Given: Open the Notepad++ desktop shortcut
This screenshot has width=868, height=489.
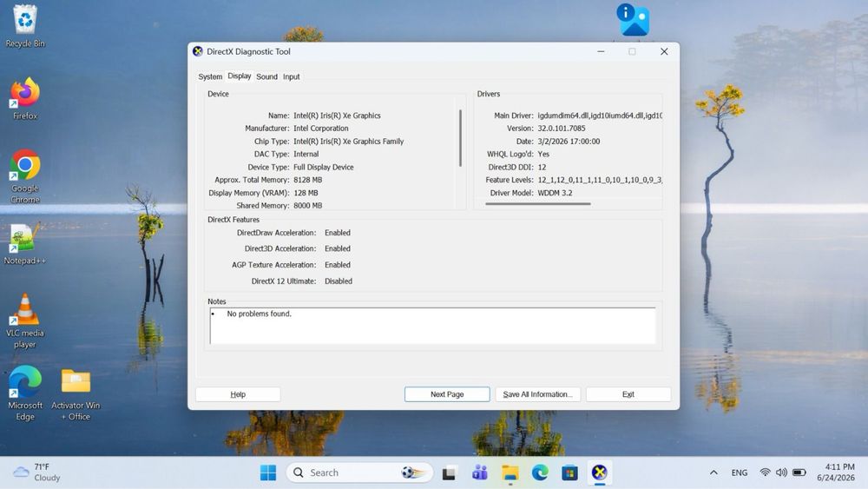Looking at the screenshot, I should coord(25,244).
